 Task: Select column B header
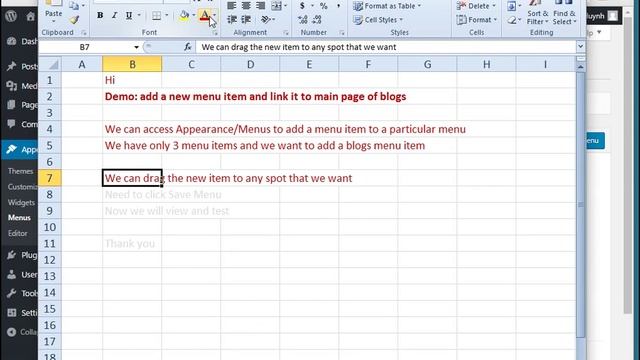click(x=132, y=64)
